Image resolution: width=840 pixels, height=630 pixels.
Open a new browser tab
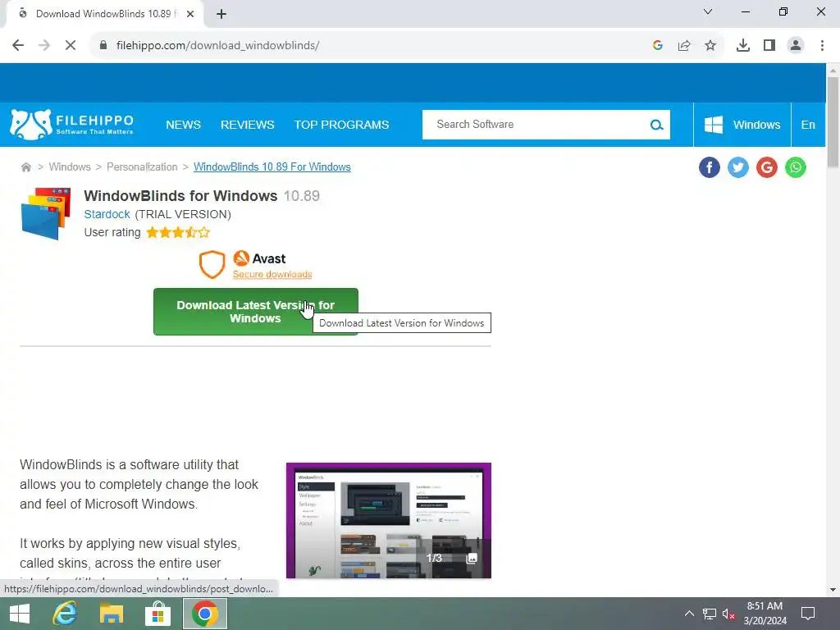(x=221, y=14)
